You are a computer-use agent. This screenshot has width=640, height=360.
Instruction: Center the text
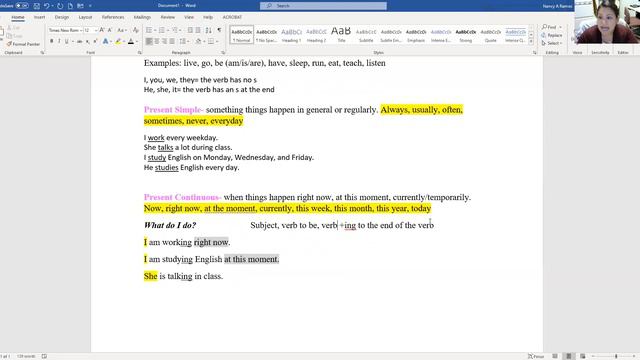157,41
